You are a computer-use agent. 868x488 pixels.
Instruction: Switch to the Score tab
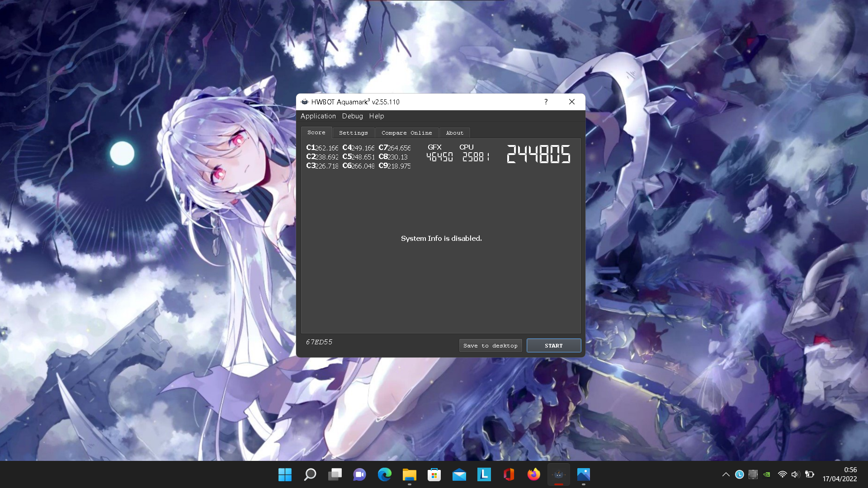[316, 132]
